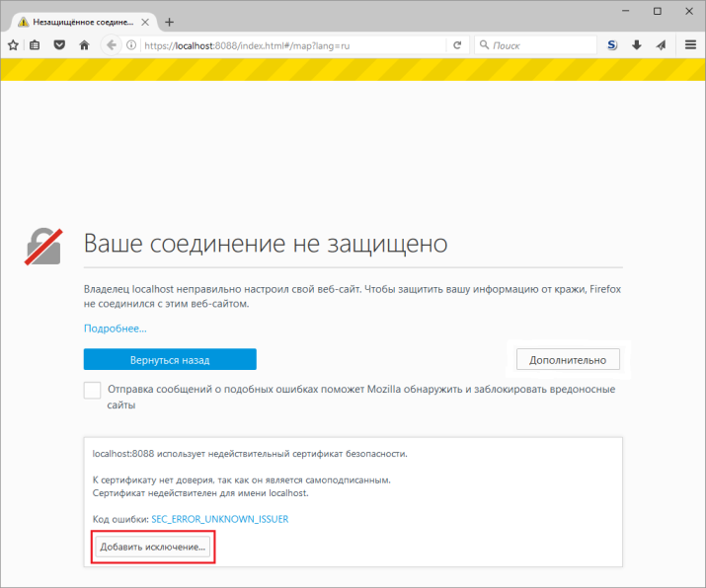This screenshot has width=706, height=588.
Task: Open a new tab with plus button
Action: (x=169, y=22)
